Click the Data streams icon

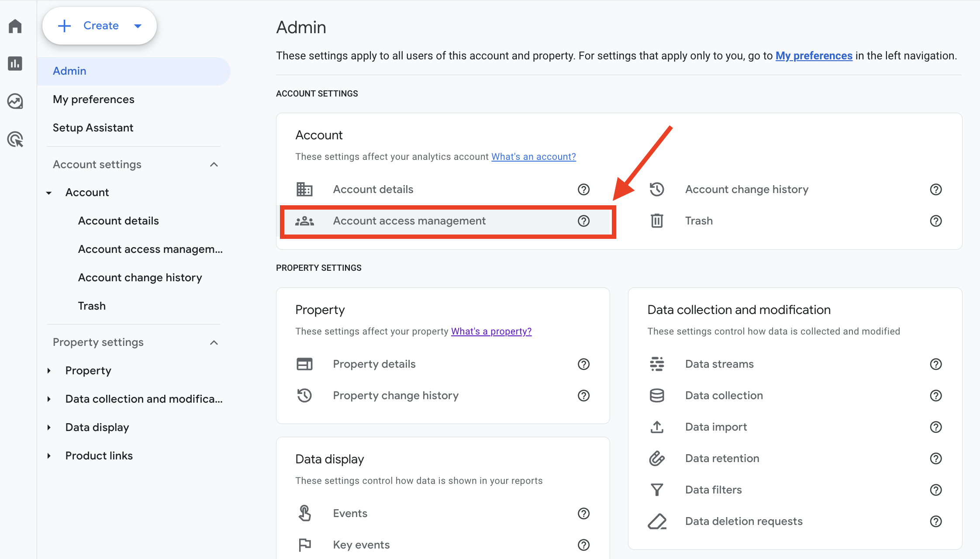click(x=657, y=364)
